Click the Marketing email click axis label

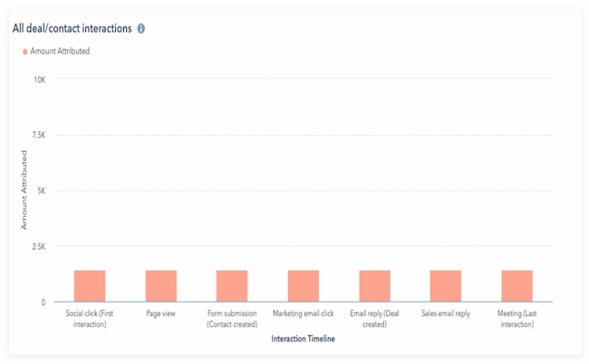pos(304,313)
